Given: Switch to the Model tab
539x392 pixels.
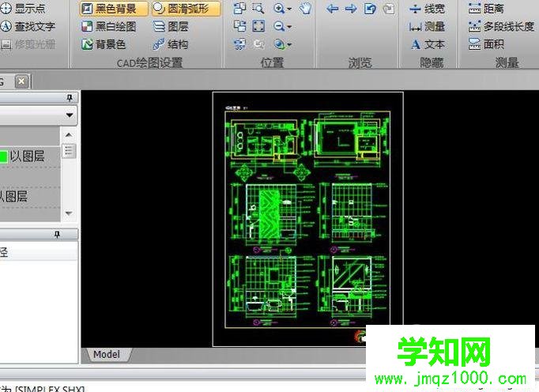Looking at the screenshot, I should [107, 355].
